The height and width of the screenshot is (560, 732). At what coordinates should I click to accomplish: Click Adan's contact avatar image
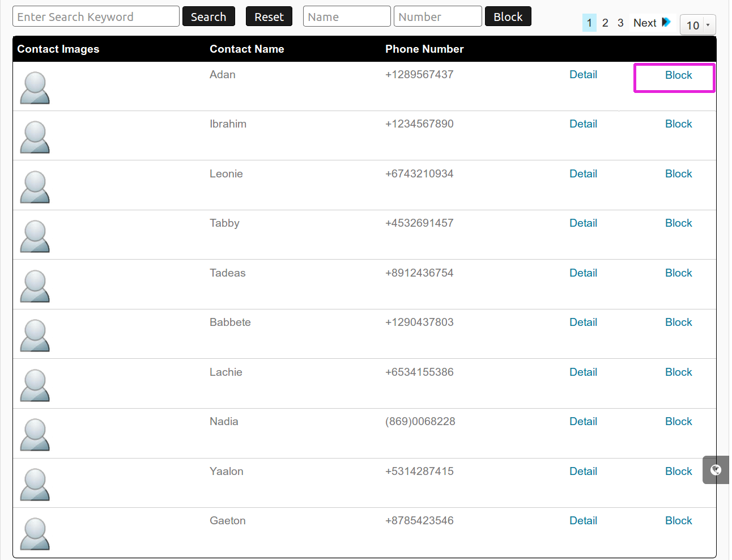point(35,88)
